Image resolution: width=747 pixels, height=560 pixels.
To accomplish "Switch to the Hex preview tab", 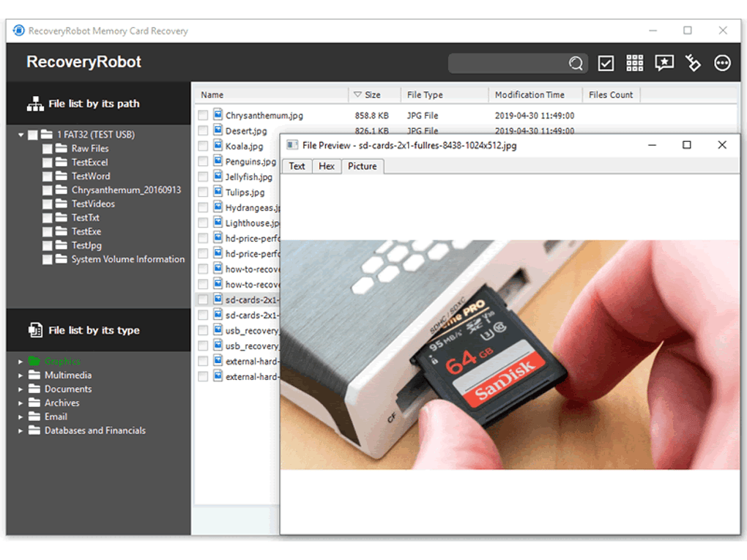I will (x=327, y=166).
